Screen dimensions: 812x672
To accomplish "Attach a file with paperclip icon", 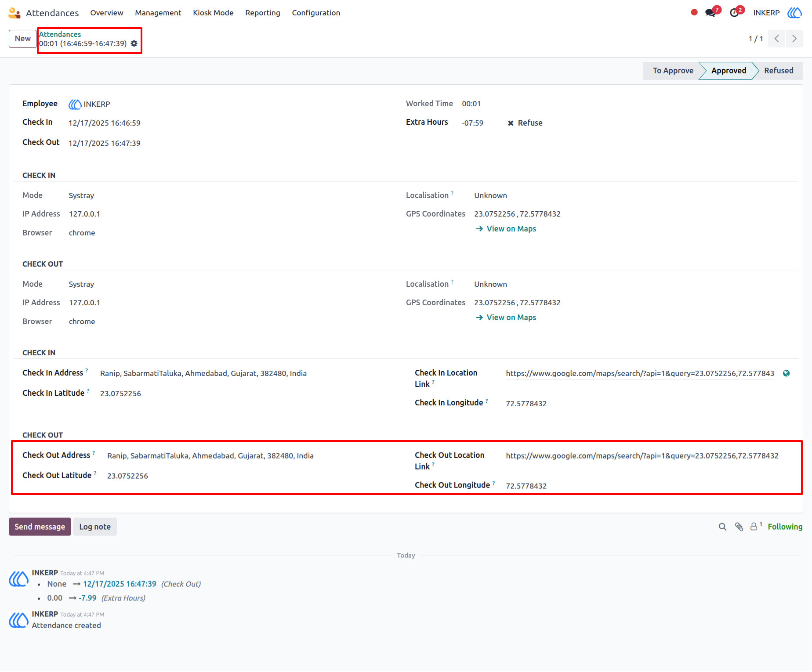I will click(739, 527).
